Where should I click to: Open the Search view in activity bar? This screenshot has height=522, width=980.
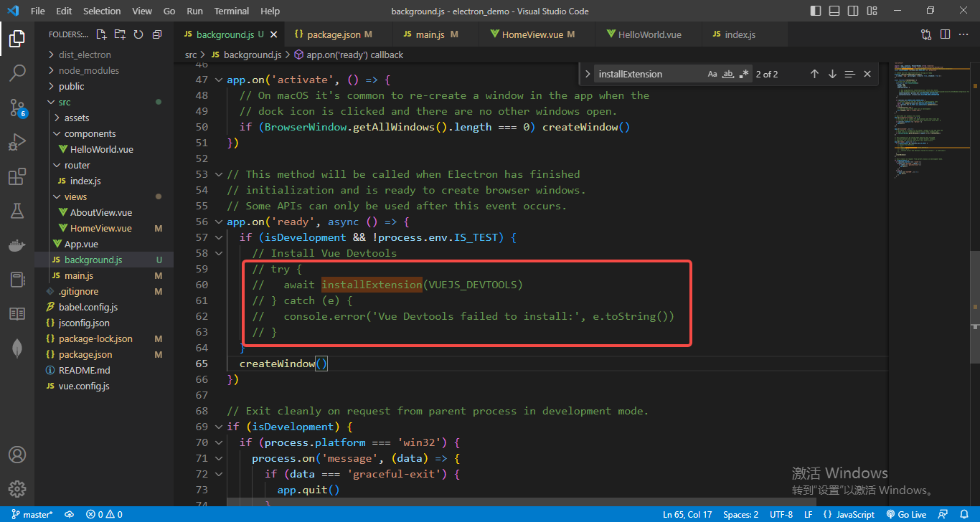pyautogui.click(x=17, y=73)
